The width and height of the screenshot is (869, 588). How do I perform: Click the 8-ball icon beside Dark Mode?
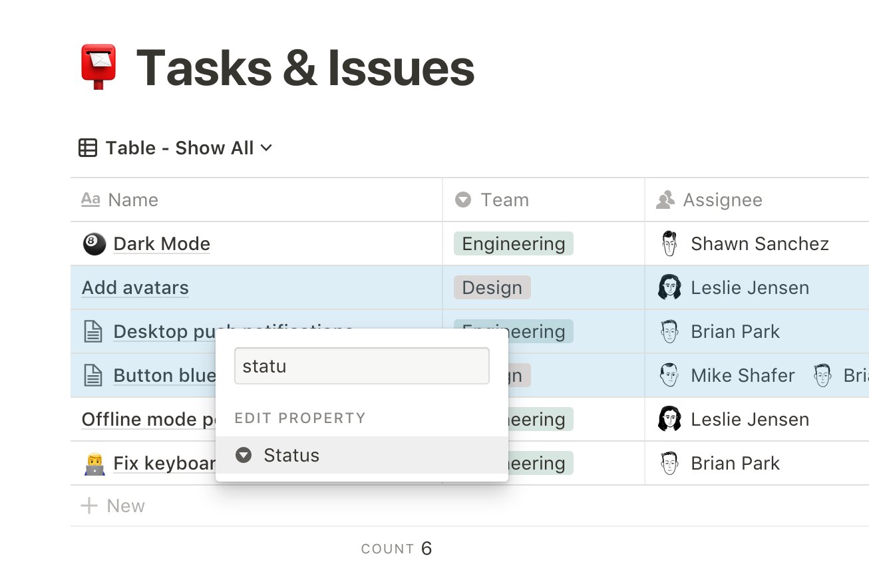[x=93, y=244]
